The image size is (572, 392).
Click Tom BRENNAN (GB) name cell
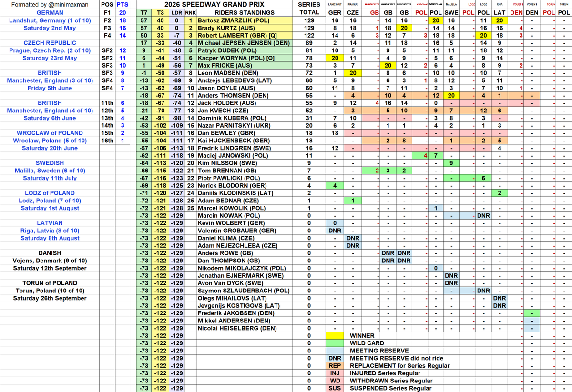point(244,171)
